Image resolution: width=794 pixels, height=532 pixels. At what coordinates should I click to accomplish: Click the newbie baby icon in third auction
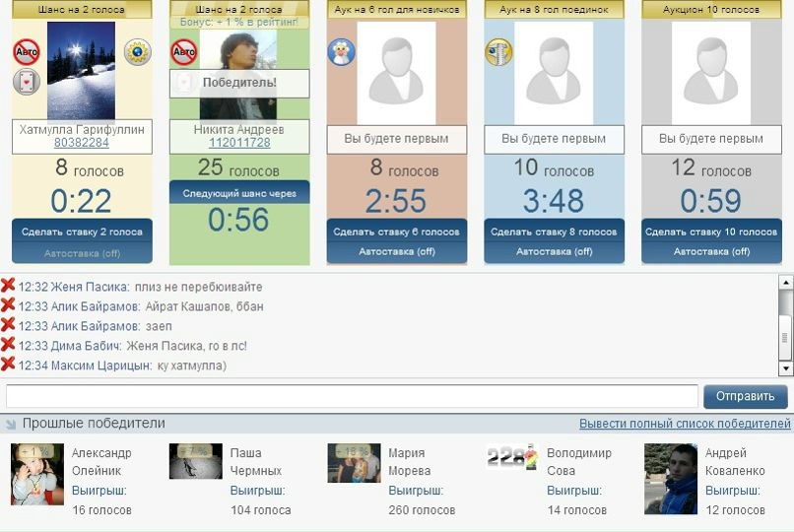(x=342, y=52)
